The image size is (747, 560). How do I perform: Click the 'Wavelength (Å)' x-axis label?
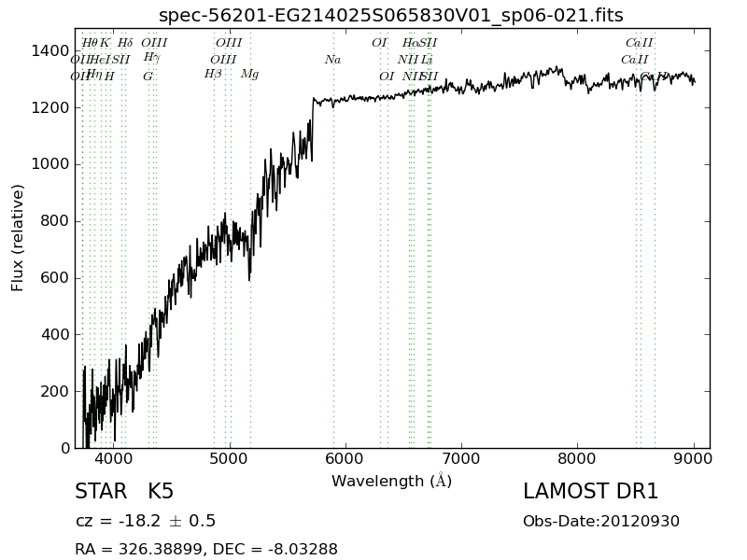coord(391,481)
